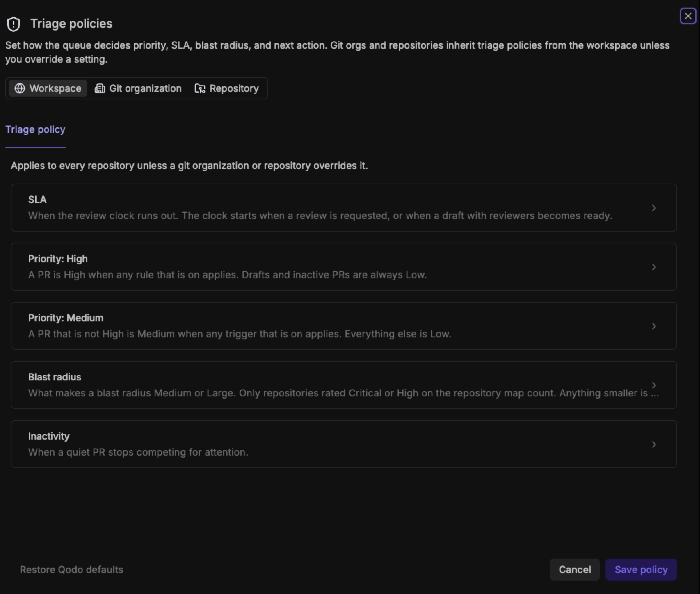Open the Triage policy tab
The image size is (700, 594).
click(x=35, y=130)
